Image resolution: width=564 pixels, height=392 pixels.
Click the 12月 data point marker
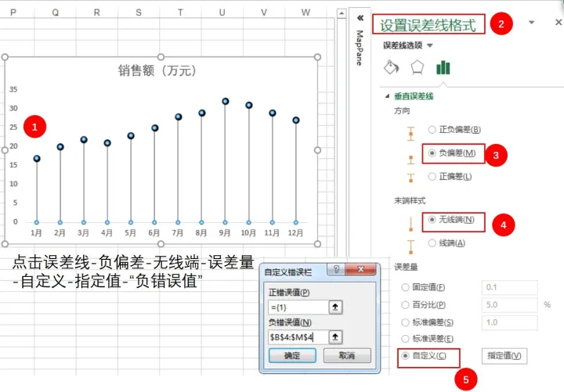click(x=295, y=120)
